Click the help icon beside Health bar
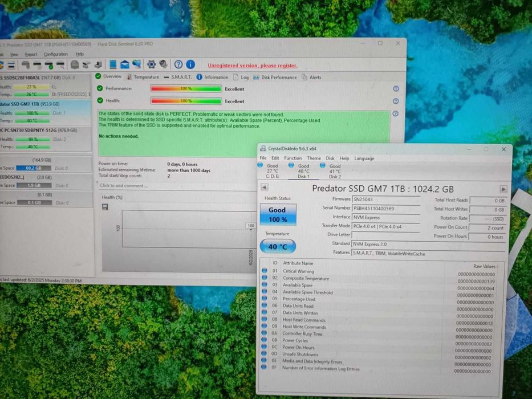This screenshot has width=532, height=399. coord(396,101)
